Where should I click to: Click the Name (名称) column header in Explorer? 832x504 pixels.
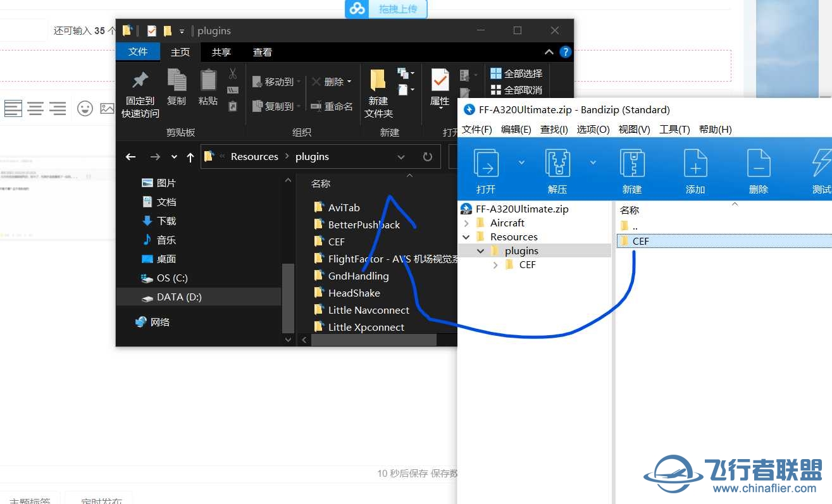(321, 183)
